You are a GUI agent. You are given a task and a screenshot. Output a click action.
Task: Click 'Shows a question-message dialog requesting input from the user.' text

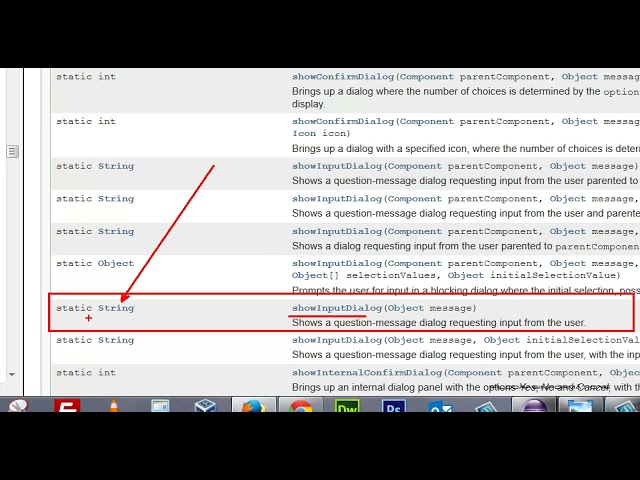(x=439, y=322)
